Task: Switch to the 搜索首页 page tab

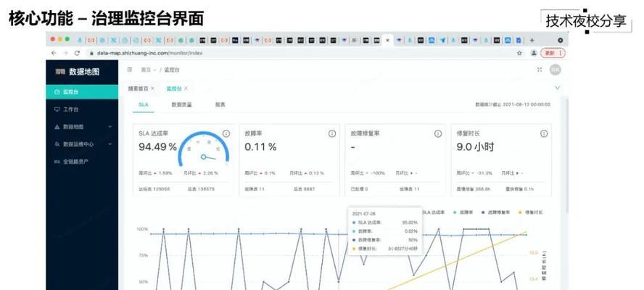Action: [138, 88]
